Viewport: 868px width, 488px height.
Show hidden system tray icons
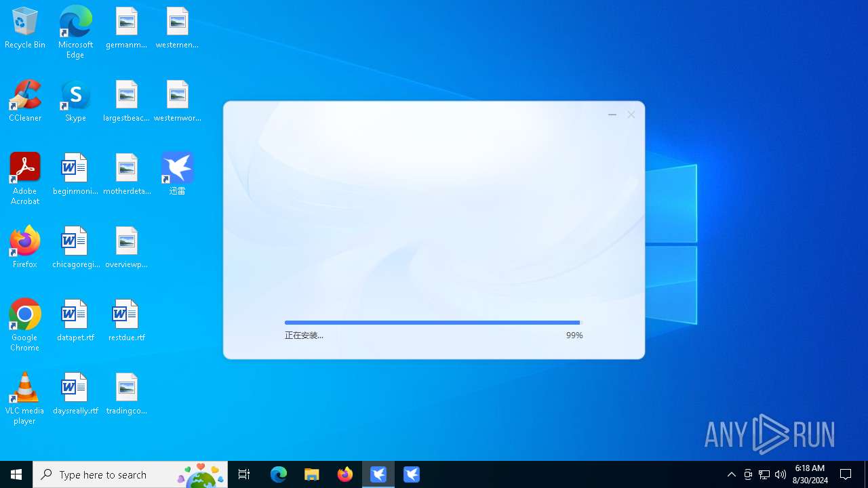(731, 474)
